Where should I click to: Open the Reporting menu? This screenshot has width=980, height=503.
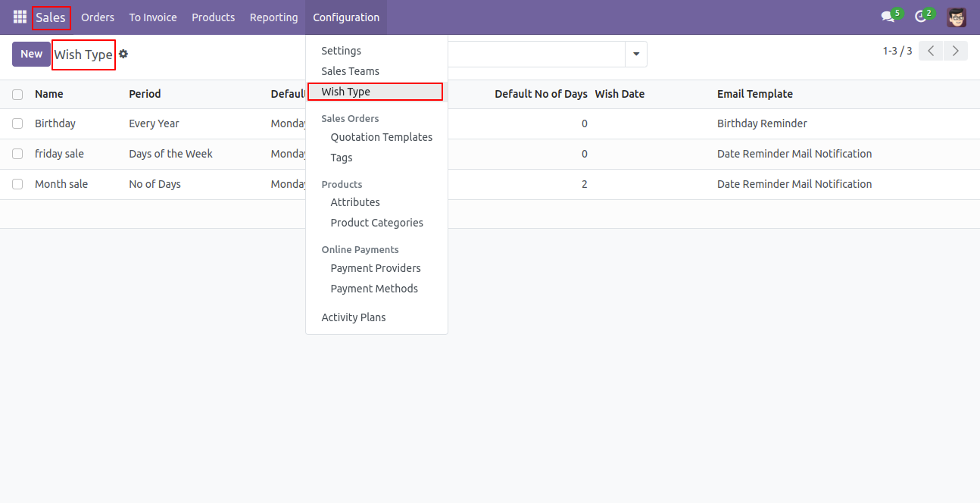point(273,17)
